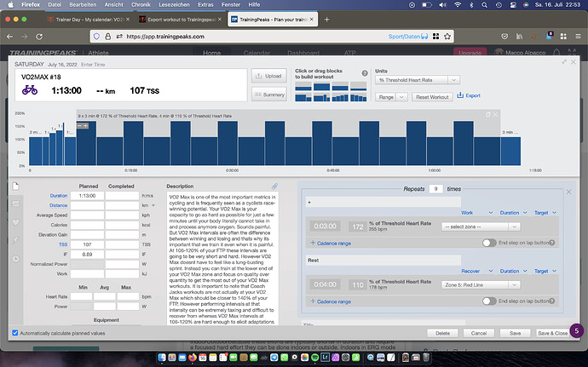Open the summary page sidebar icon
Screen dimensions: 588x367
(15, 186)
